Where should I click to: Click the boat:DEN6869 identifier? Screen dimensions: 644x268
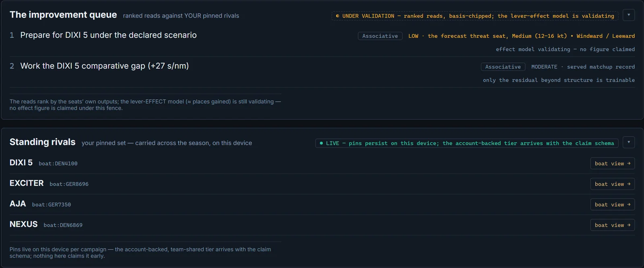[x=63, y=225]
